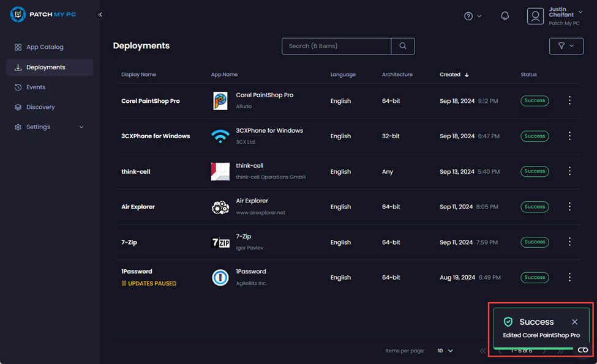Click the think-cell app icon
The width and height of the screenshot is (597, 364).
(220, 172)
